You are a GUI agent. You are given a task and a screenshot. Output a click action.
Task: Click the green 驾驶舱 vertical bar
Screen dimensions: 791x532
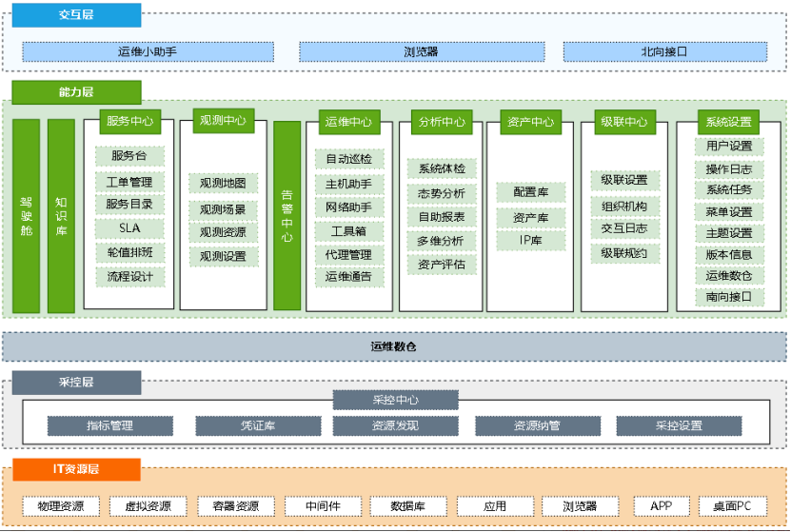pos(27,215)
